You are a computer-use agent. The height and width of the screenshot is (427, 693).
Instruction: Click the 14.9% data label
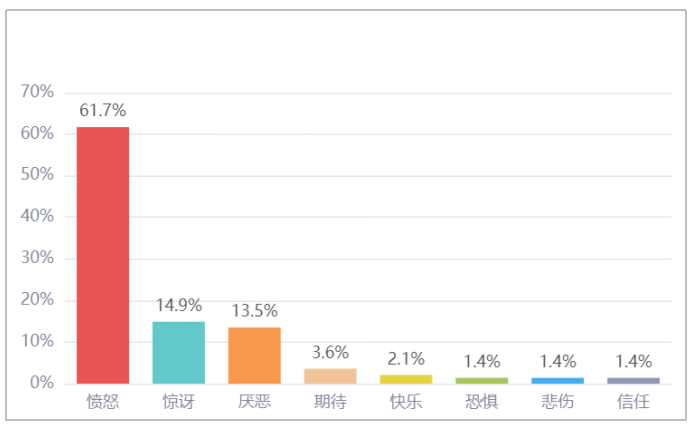pos(179,305)
